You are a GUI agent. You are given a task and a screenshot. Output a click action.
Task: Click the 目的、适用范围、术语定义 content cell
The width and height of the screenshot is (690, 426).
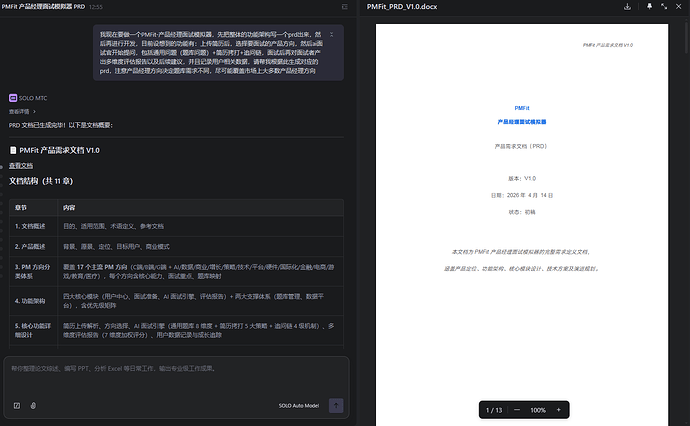[201, 226]
